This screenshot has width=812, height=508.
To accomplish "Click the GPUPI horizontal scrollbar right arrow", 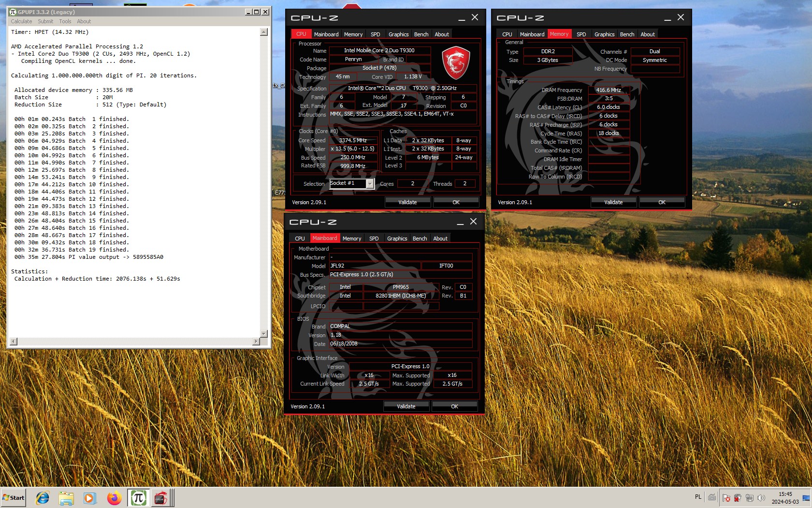I will [x=256, y=342].
